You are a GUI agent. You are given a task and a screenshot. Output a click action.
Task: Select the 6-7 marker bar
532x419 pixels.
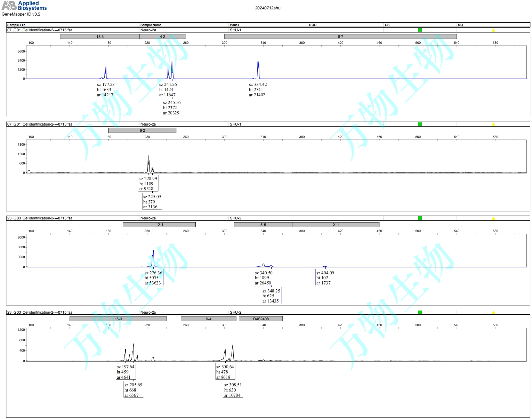click(x=340, y=37)
